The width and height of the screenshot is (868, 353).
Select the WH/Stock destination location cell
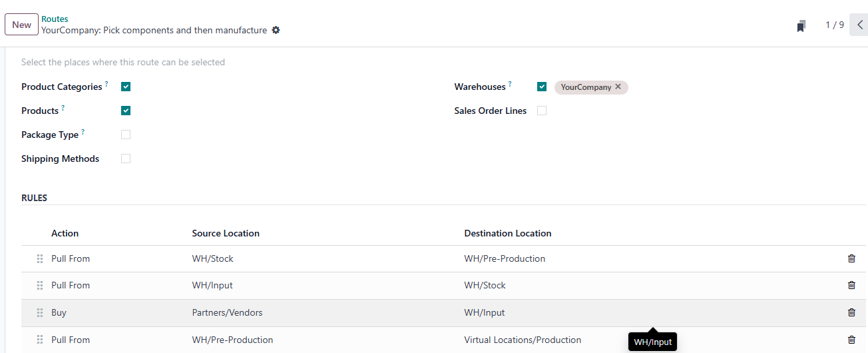click(x=485, y=285)
